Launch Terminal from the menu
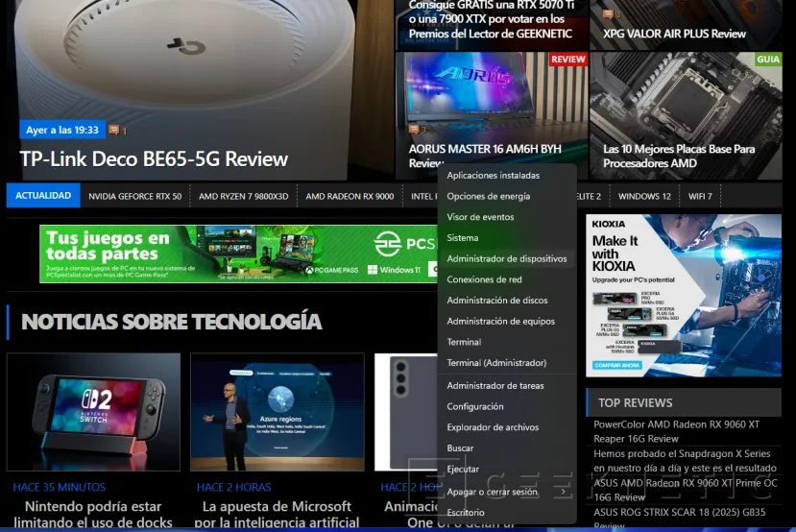 click(x=507, y=342)
